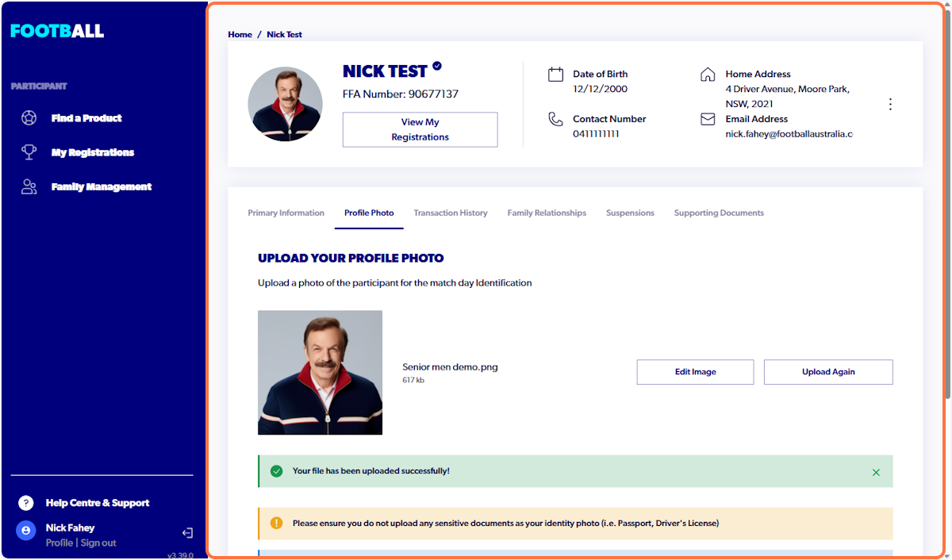The height and width of the screenshot is (560, 952).
Task: Click the file name Senior men demo.png
Action: pyautogui.click(x=450, y=367)
